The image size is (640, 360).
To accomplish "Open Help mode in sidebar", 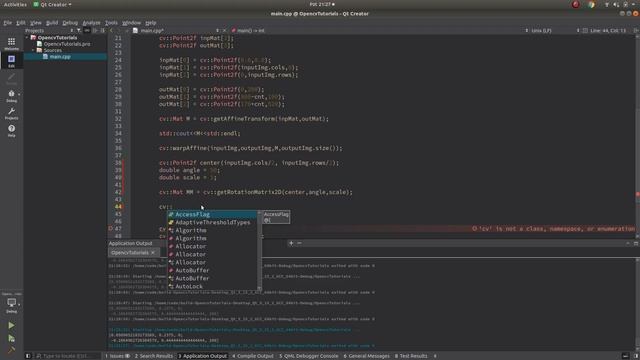I will (11, 131).
